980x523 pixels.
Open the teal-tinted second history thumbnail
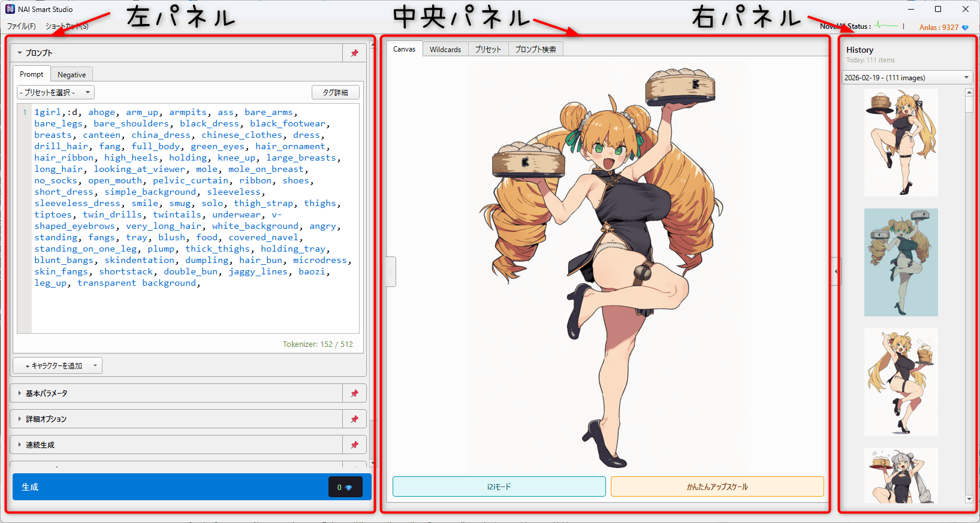click(901, 262)
